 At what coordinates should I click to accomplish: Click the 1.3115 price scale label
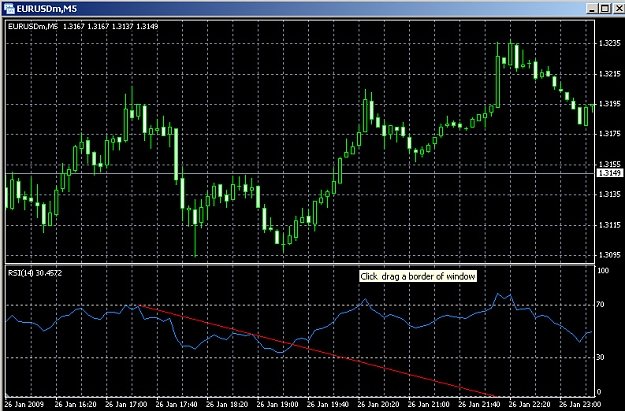coord(610,225)
